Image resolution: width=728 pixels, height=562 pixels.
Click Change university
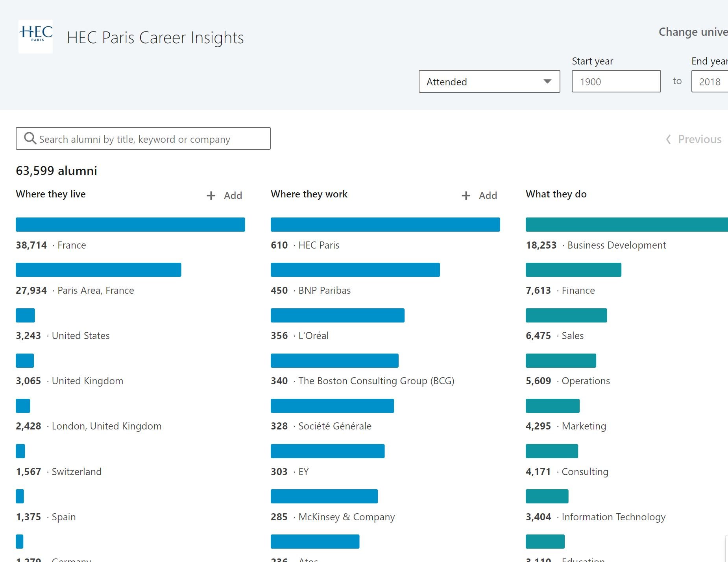coord(693,32)
